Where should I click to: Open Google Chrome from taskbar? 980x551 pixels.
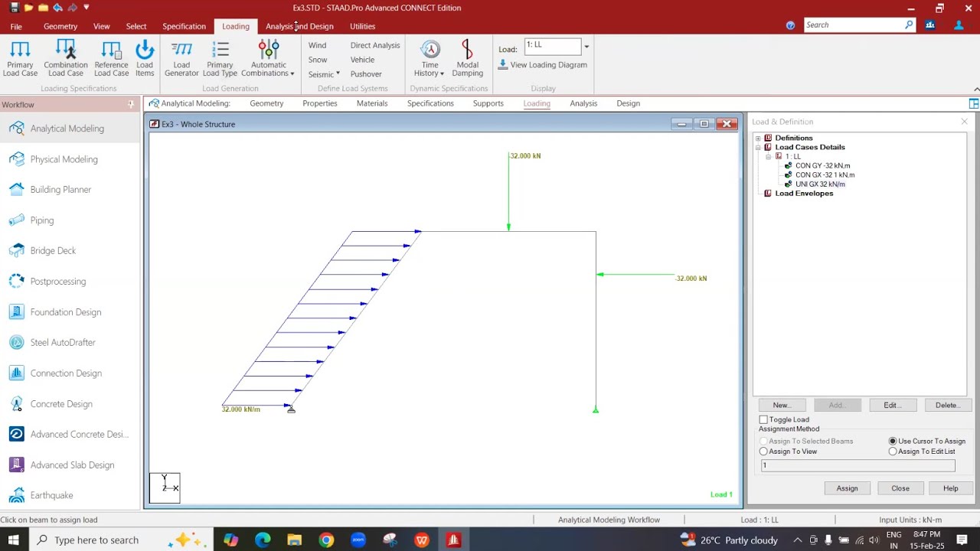[326, 540]
